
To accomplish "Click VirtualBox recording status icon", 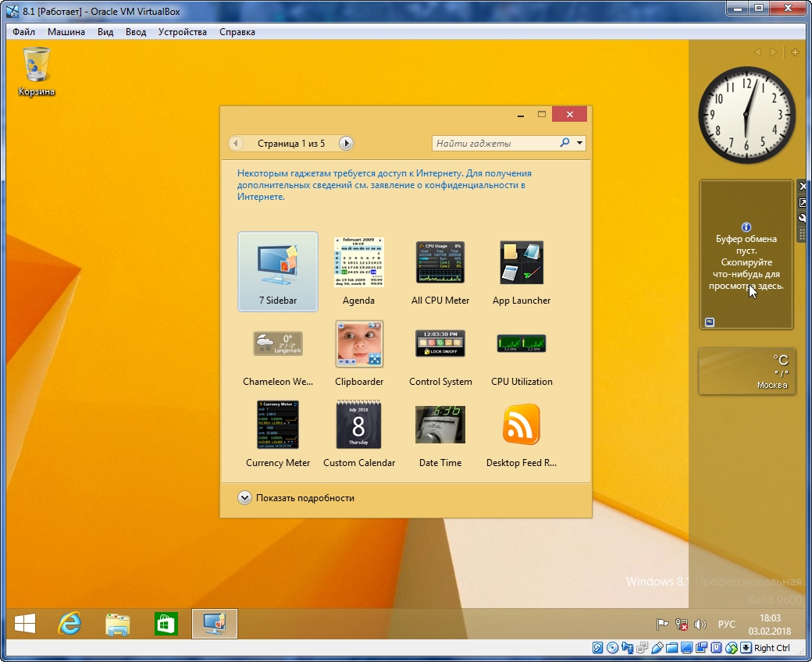I will (x=702, y=647).
